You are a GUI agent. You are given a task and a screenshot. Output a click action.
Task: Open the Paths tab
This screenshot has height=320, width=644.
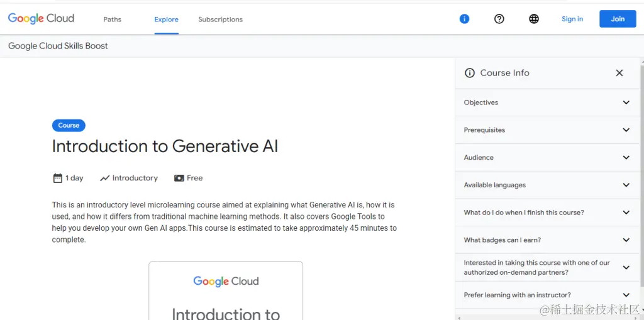coord(112,19)
